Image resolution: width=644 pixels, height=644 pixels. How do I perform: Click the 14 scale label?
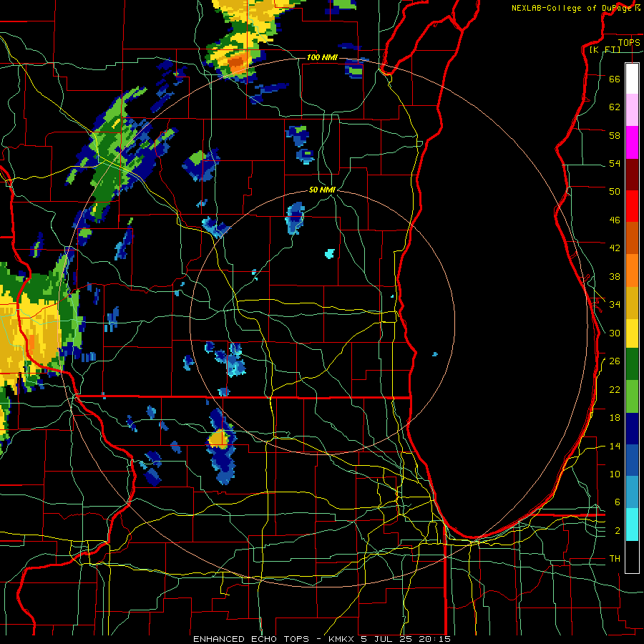[615, 446]
